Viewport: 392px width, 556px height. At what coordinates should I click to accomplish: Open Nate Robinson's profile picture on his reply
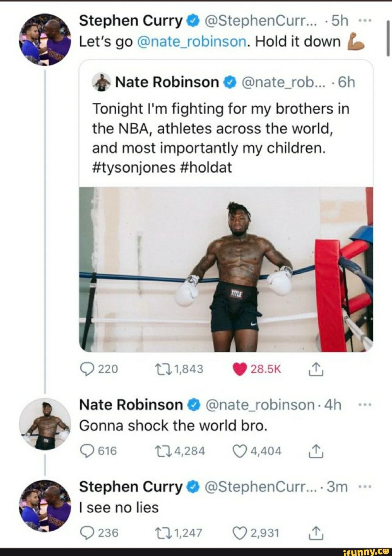pyautogui.click(x=45, y=424)
